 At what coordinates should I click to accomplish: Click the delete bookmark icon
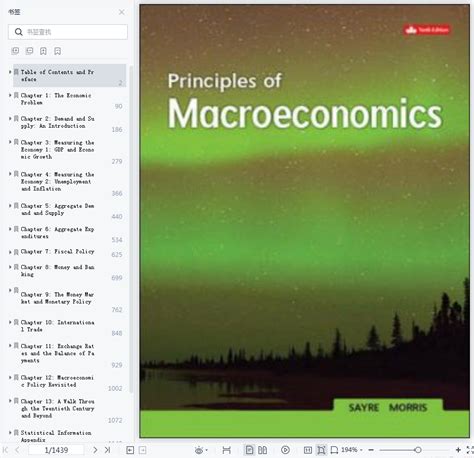pos(58,51)
